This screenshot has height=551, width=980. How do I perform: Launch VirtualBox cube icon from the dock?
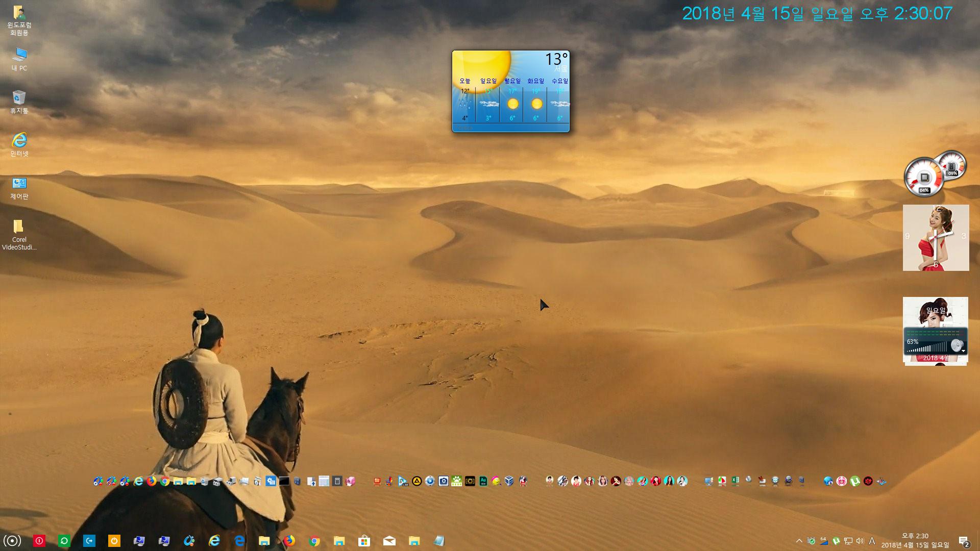click(509, 481)
